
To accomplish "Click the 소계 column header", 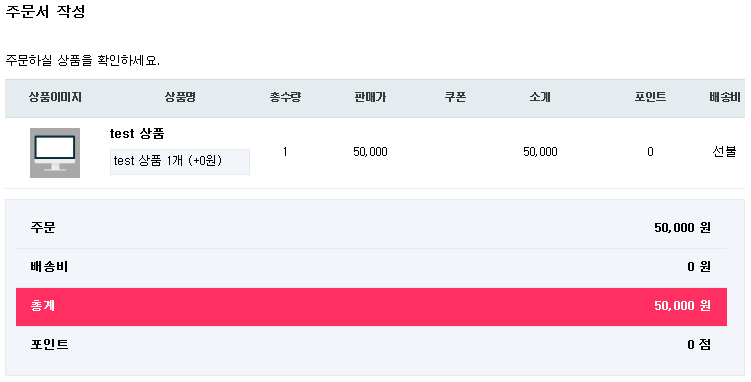I will pos(540,97).
